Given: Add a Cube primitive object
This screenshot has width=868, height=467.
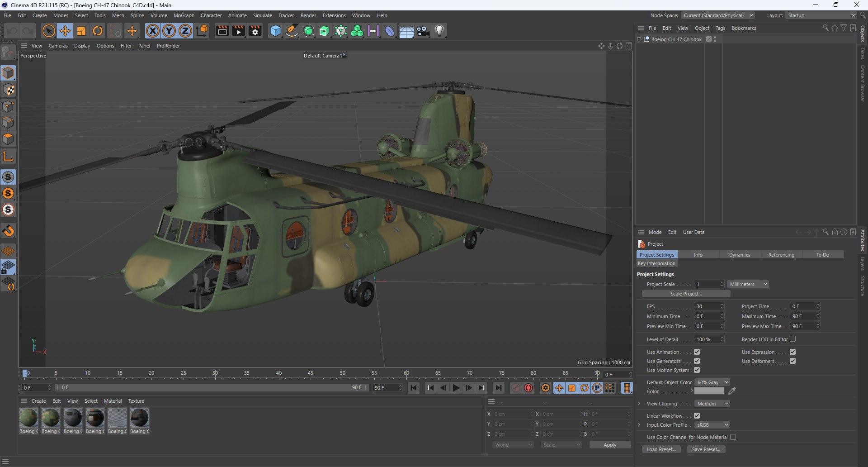Looking at the screenshot, I should click(275, 31).
